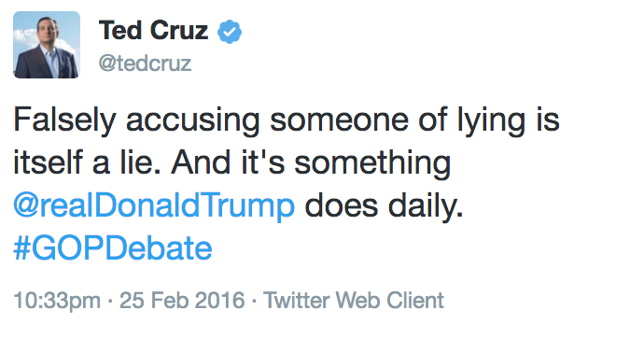Click the word itself in the tweet
The image size is (644, 338).
(x=48, y=162)
